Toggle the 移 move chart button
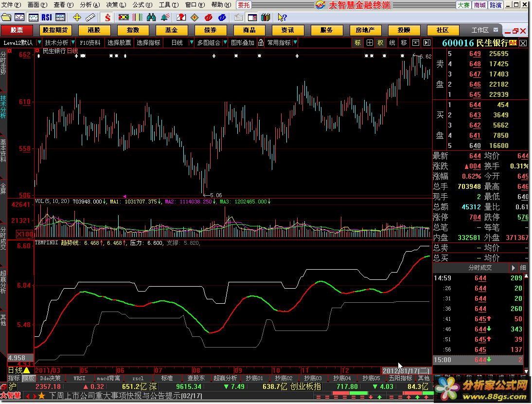532x404 pixels. 404,42
